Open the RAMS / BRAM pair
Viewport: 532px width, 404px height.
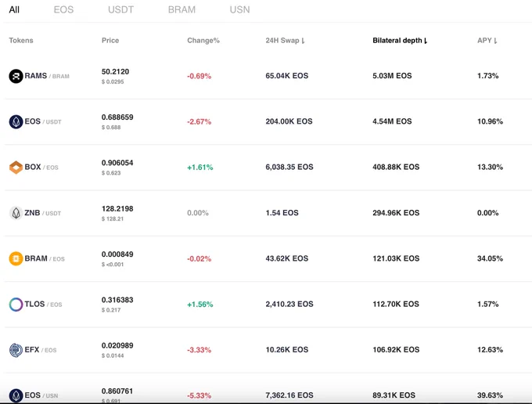(47, 76)
